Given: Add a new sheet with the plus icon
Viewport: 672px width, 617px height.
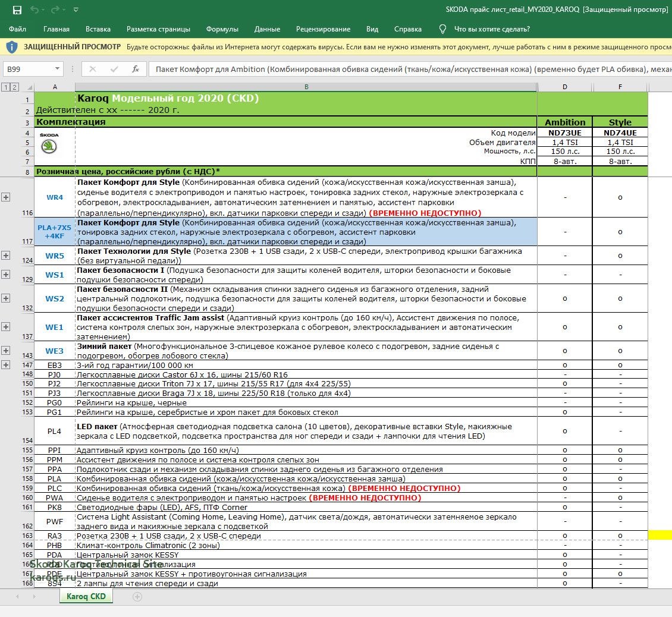Looking at the screenshot, I should 137,596.
